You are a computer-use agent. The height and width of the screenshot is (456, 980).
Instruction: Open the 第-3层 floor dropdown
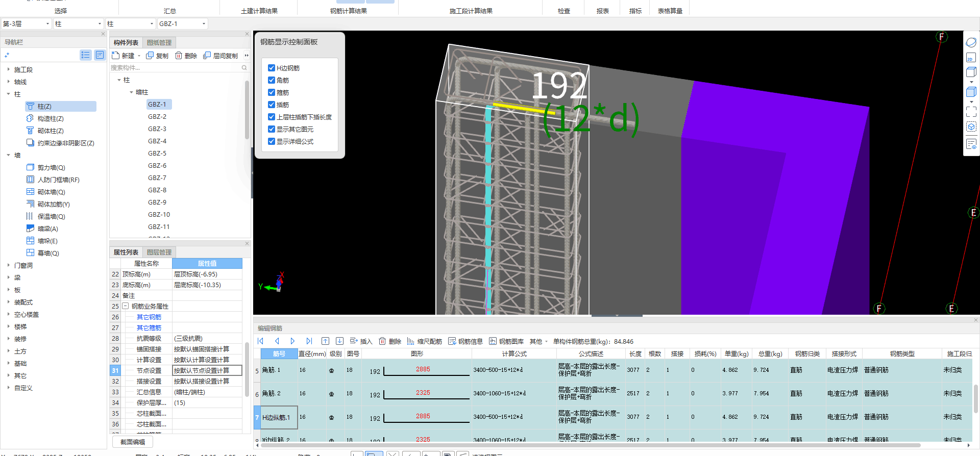tap(27, 23)
